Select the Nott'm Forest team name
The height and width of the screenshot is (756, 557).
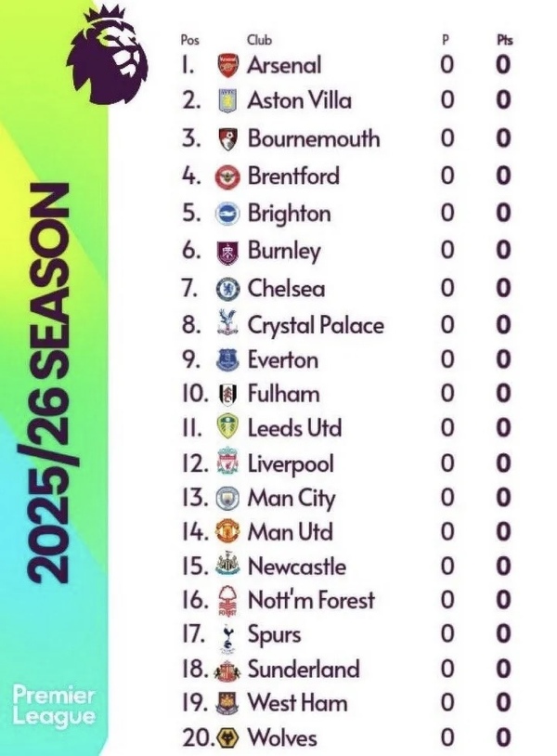point(311,601)
